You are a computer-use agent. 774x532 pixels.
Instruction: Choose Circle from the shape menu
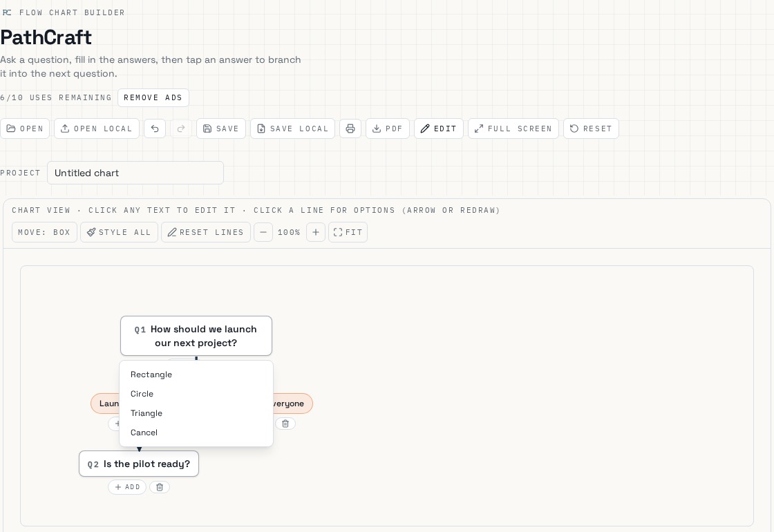[x=196, y=394]
